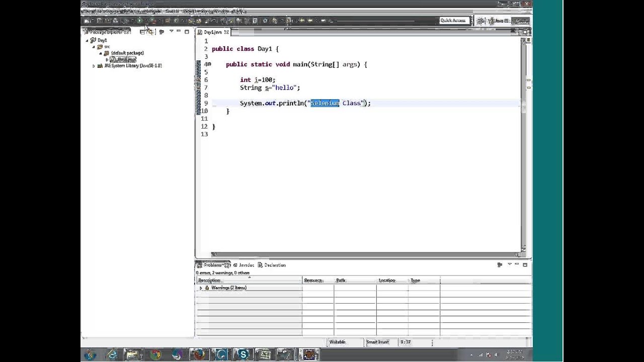Collapse the src folder node
Viewport: 644px width, 362px height.
pos(94,47)
